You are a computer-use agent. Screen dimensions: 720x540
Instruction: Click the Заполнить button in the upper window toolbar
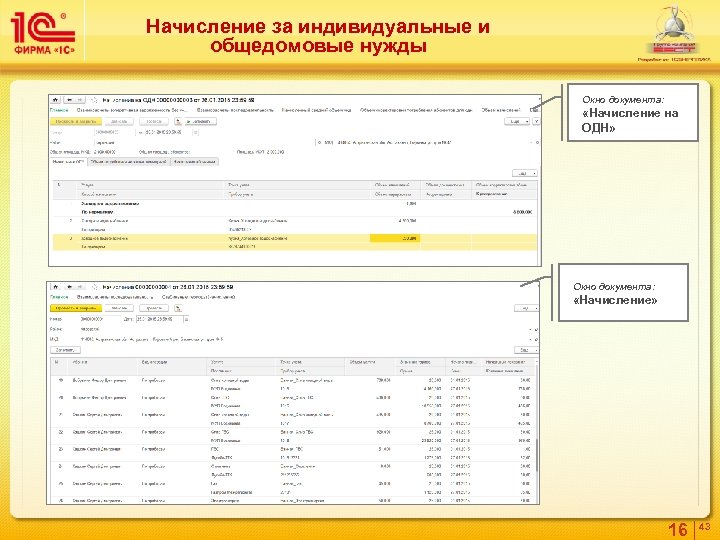click(x=200, y=121)
